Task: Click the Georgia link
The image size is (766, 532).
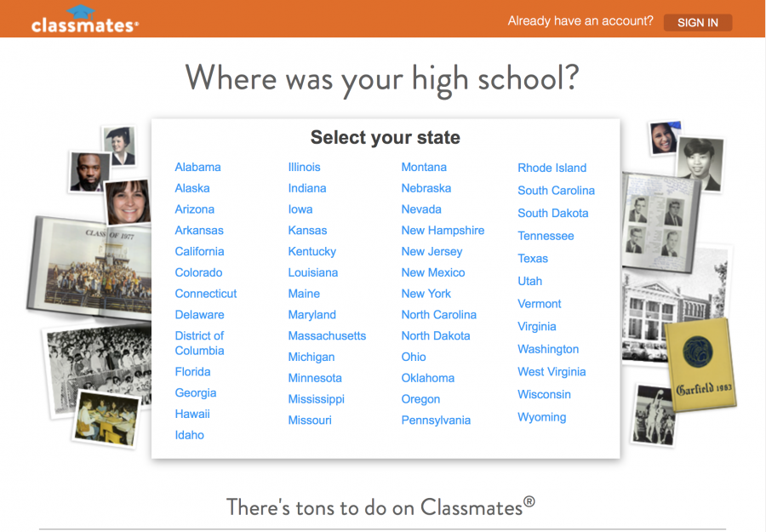Action: 196,392
